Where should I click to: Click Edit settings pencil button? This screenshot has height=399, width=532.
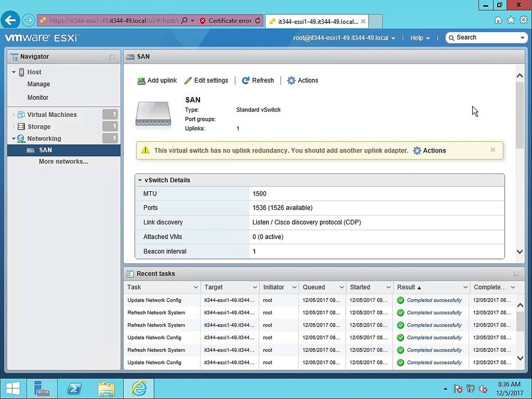(x=206, y=81)
